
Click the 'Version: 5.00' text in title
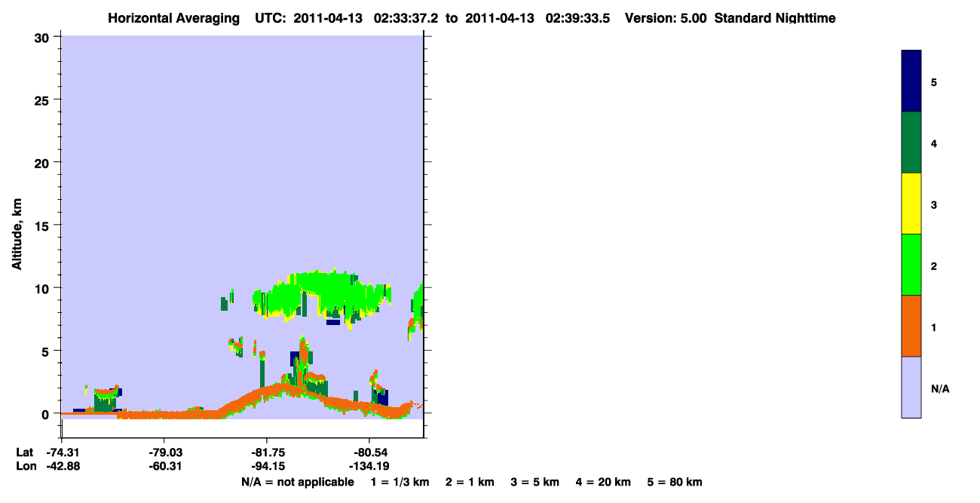pyautogui.click(x=667, y=18)
